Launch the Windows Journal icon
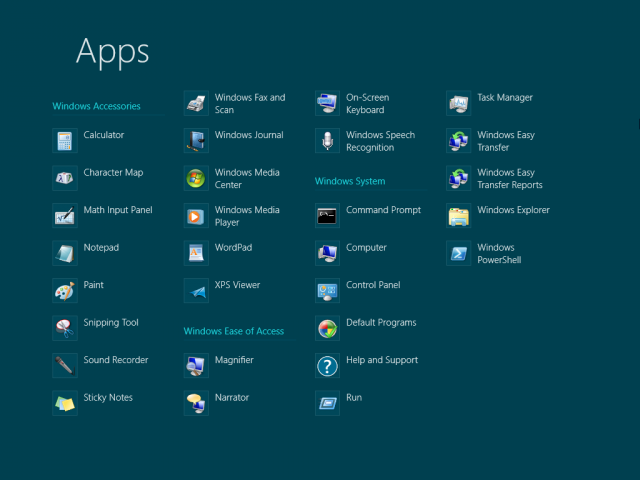Screen dimensions: 640x480 click(196, 141)
